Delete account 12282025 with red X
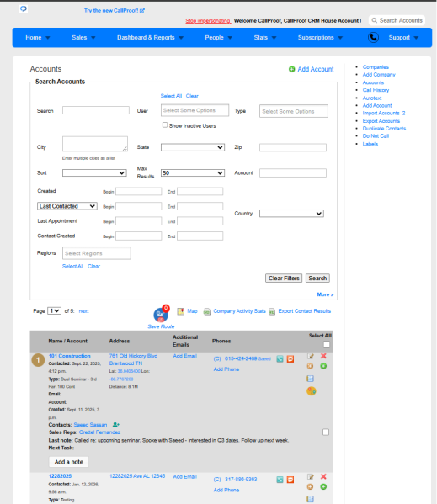Image resolution: width=437 pixels, height=504 pixels. (323, 477)
